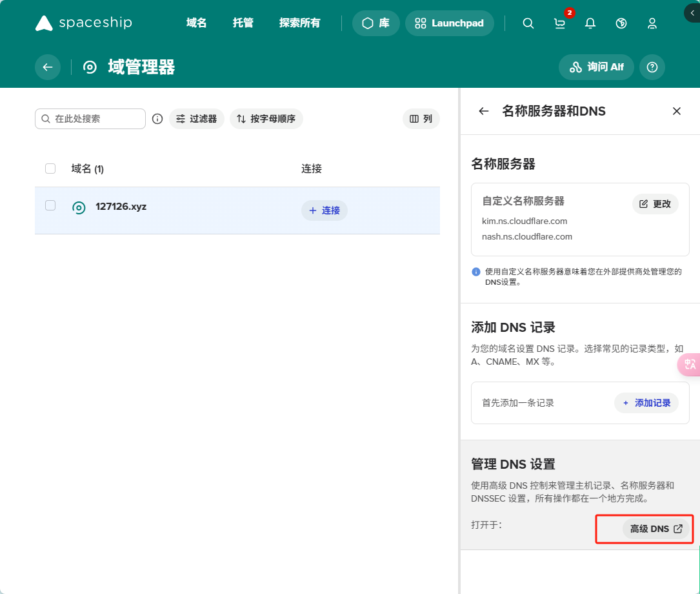700x594 pixels.
Task: Open the 列 columns selector
Action: 421,119
